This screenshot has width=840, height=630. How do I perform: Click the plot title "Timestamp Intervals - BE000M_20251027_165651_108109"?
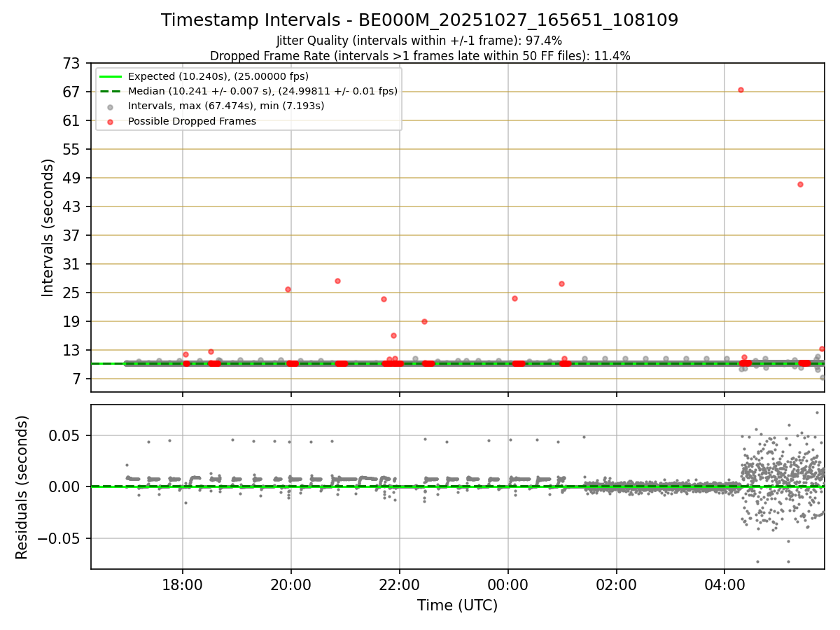(x=419, y=20)
